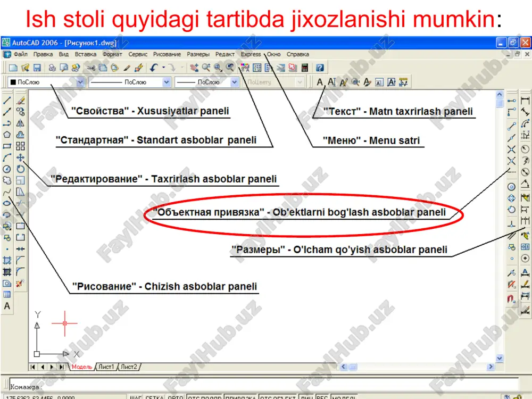This screenshot has height=399, width=532.
Task: Select the Snap to Endpoint tool
Action: pos(512,127)
